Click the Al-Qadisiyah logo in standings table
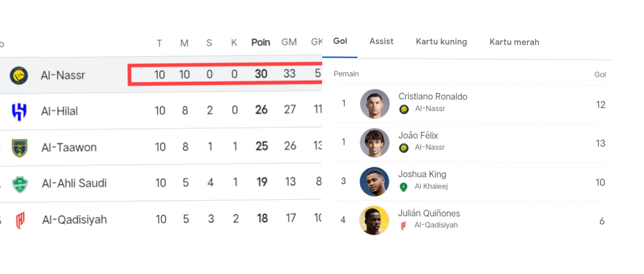The width and height of the screenshot is (644, 274). coord(20,220)
